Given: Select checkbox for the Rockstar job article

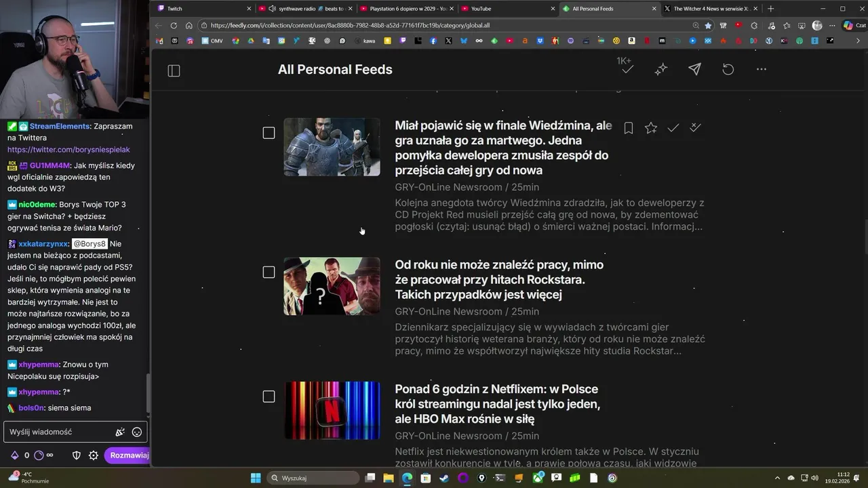Looking at the screenshot, I should (269, 272).
